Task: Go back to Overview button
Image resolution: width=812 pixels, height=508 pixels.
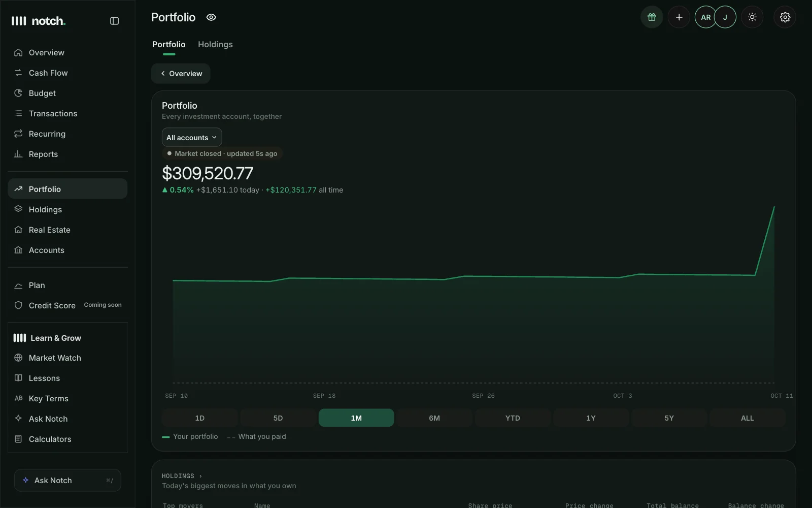Action: [181, 74]
